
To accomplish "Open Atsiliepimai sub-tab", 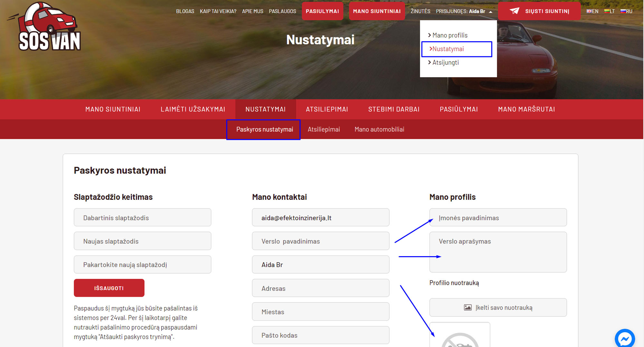I will click(324, 130).
